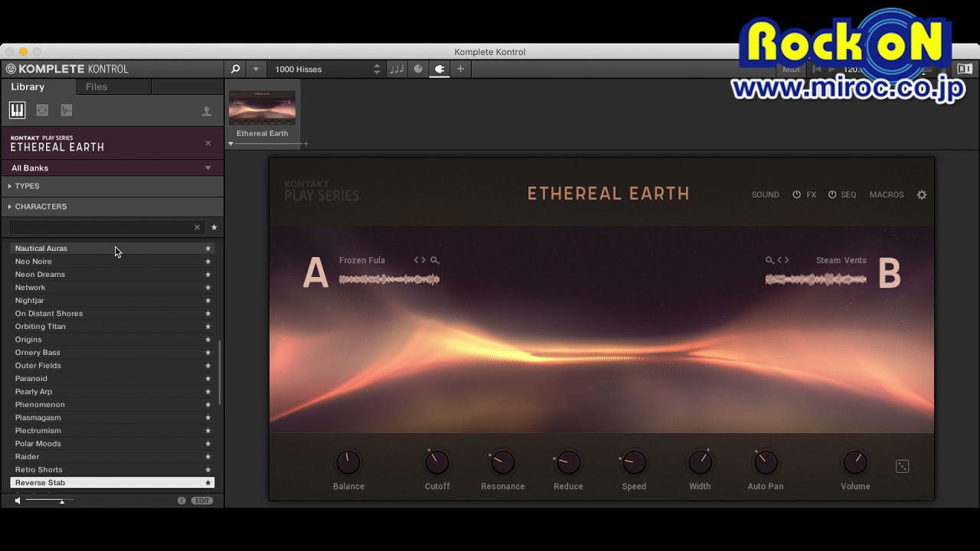Image resolution: width=980 pixels, height=551 pixels.
Task: Step presets with 1000 Hisses arrows
Action: click(x=377, y=69)
